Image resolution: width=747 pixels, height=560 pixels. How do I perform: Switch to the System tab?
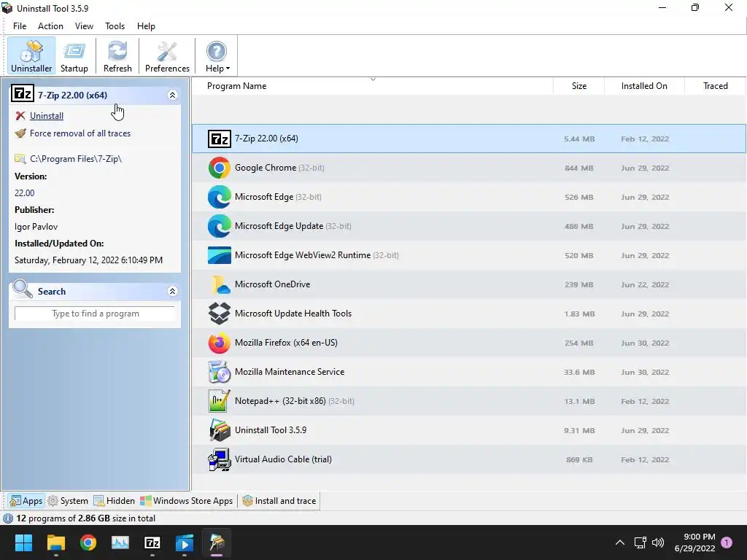click(68, 501)
